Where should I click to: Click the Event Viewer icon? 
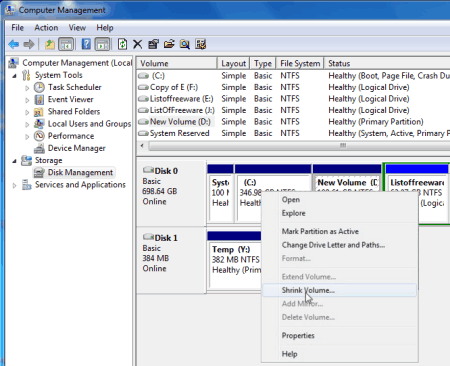coord(39,100)
